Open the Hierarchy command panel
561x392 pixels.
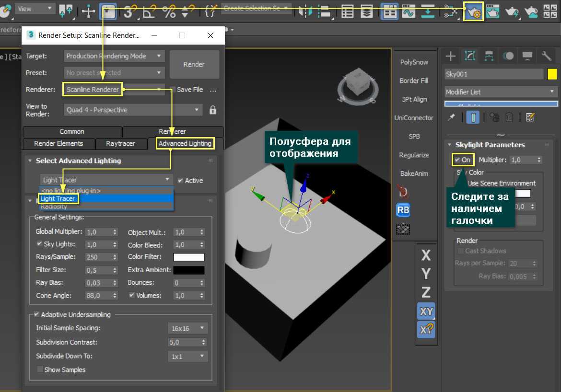tap(489, 56)
